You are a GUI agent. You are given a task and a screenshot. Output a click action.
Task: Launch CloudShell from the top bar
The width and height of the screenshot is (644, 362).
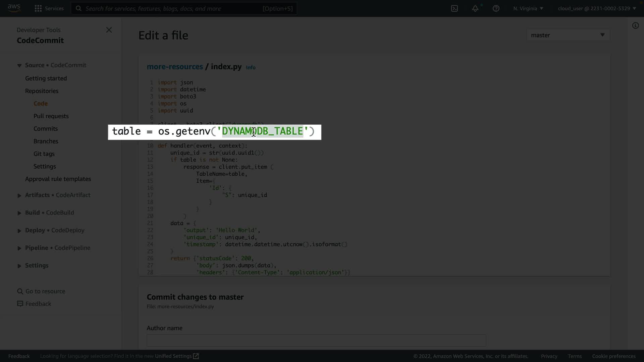point(454,8)
